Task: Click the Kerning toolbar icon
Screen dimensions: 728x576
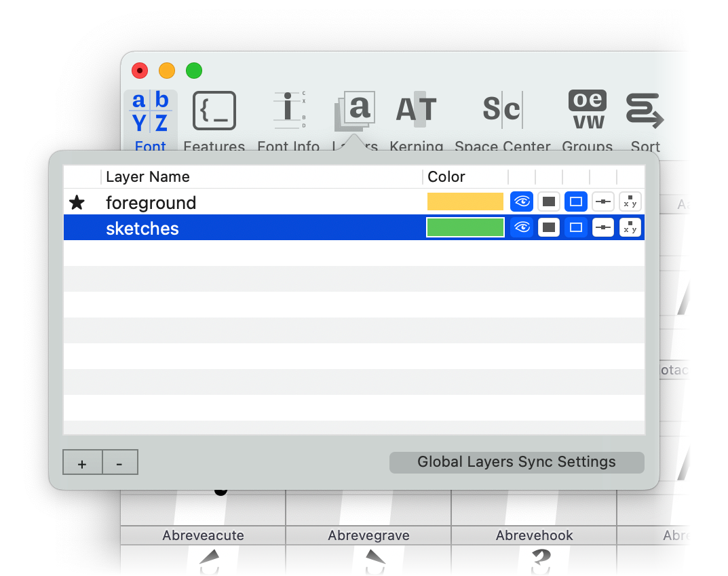Action: [x=416, y=111]
